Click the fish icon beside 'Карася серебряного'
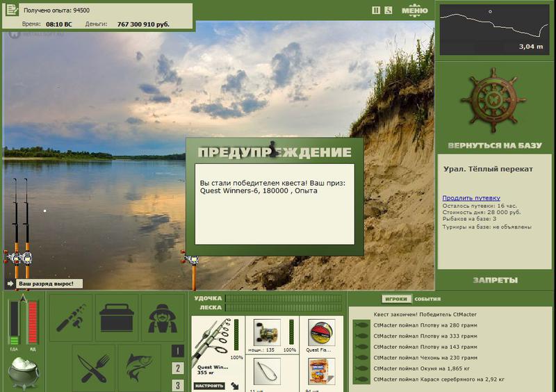Viewport: 556px width, 392px height. [x=361, y=379]
